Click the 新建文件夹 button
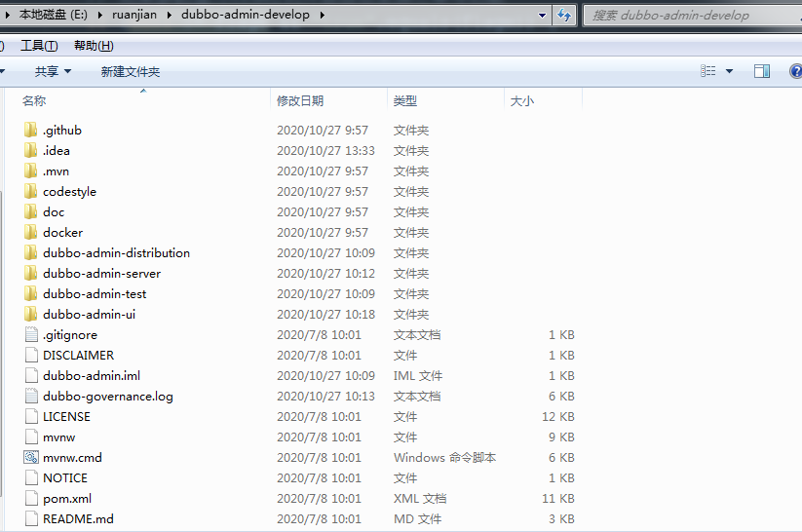 [131, 72]
